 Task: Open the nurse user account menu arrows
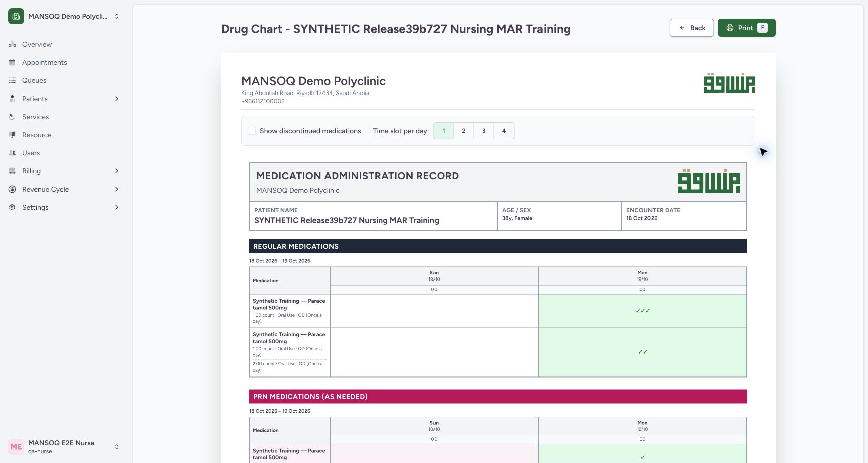coord(117,447)
